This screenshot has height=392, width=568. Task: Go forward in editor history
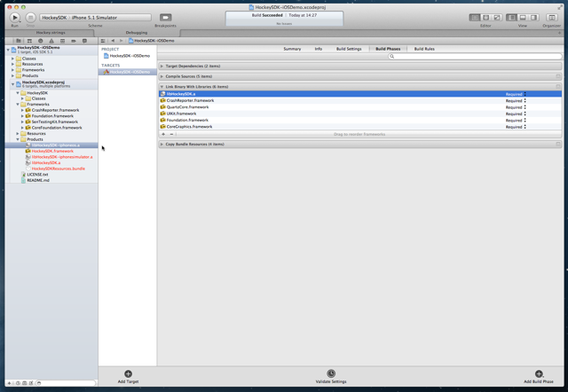(x=121, y=41)
